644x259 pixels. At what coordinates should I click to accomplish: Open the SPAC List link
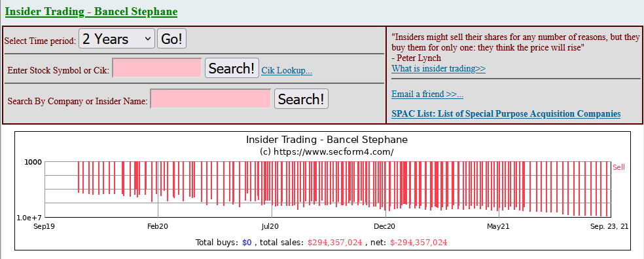point(506,113)
